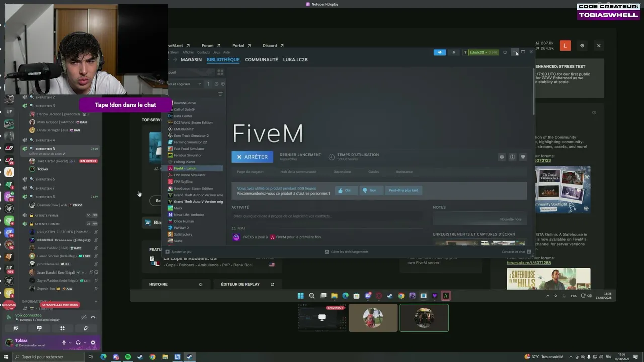
Task: Toggle the library grid view icon
Action: tap(220, 72)
